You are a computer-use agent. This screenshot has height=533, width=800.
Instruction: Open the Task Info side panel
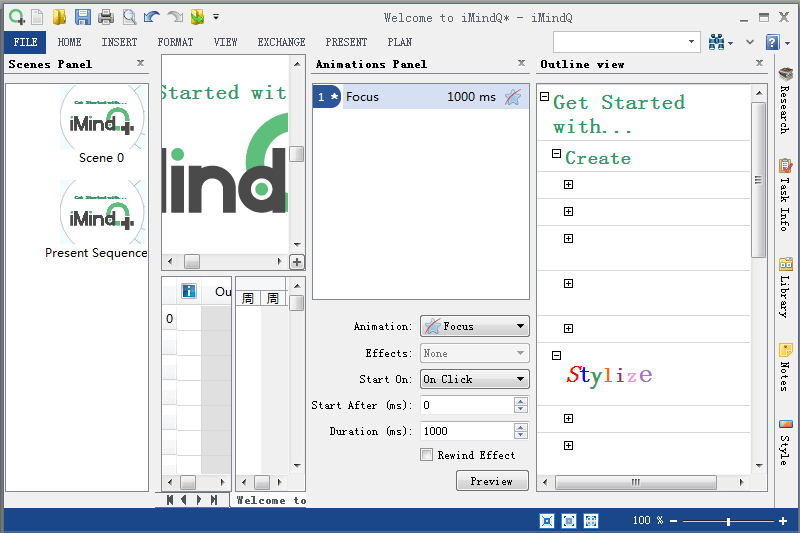coord(786,195)
